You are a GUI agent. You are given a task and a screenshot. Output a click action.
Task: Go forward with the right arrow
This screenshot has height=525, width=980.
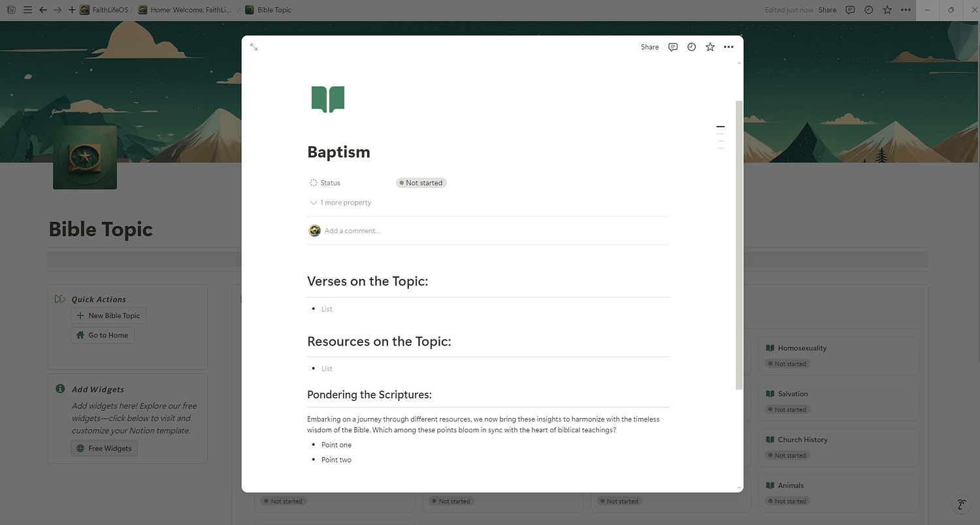(x=57, y=10)
